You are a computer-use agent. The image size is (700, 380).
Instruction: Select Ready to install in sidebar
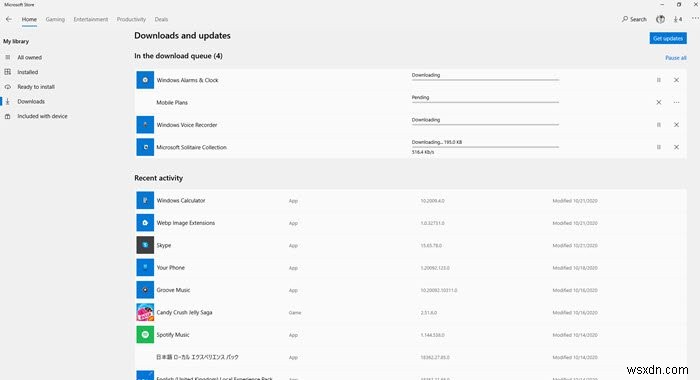(36, 87)
